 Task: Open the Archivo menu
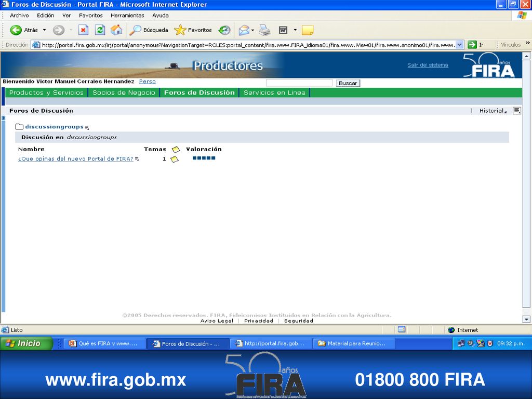click(19, 15)
